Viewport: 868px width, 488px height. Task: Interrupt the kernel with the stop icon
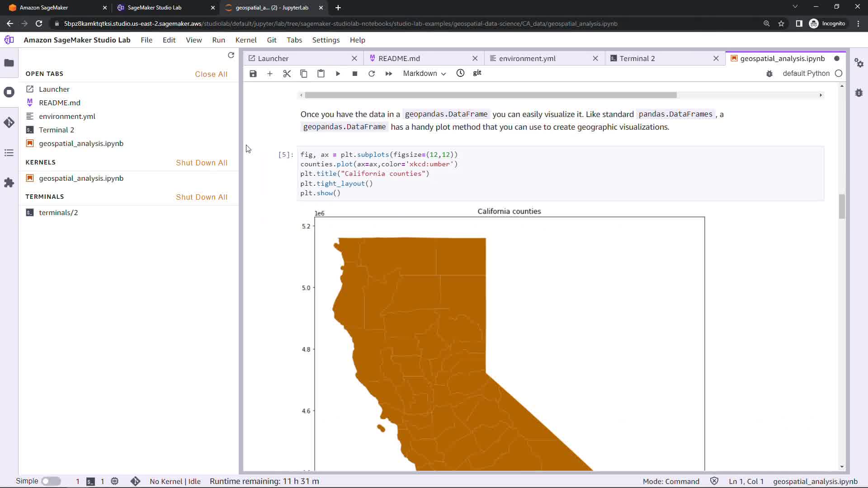click(355, 74)
